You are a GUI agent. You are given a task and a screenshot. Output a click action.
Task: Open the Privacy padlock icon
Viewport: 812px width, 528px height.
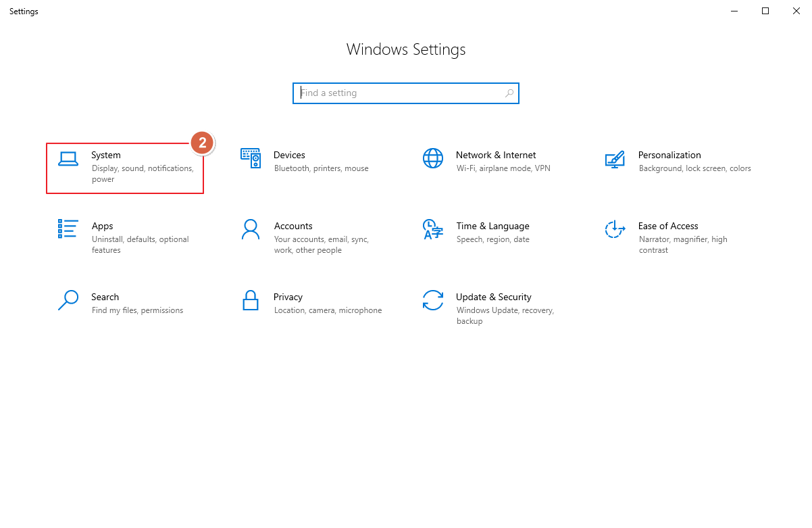tap(251, 300)
